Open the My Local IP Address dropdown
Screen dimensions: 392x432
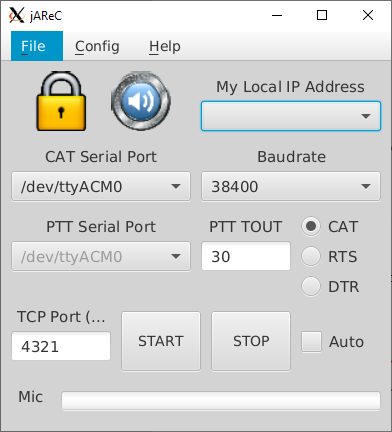pos(291,116)
